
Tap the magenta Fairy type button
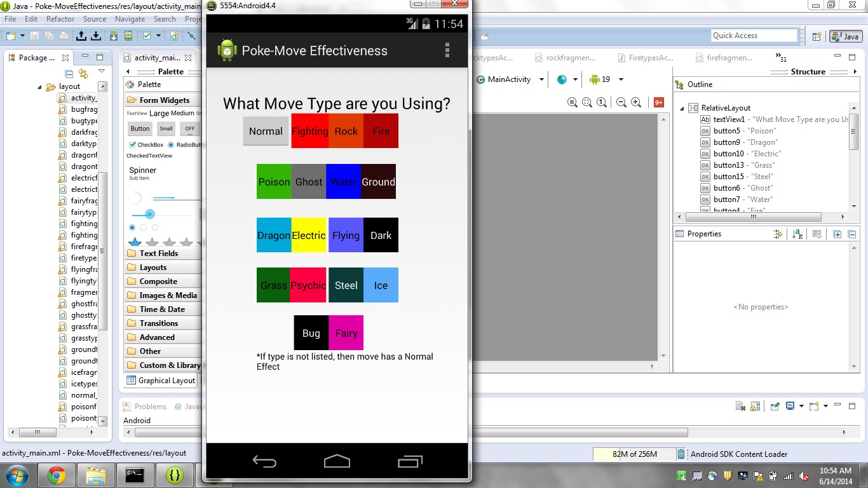(346, 333)
